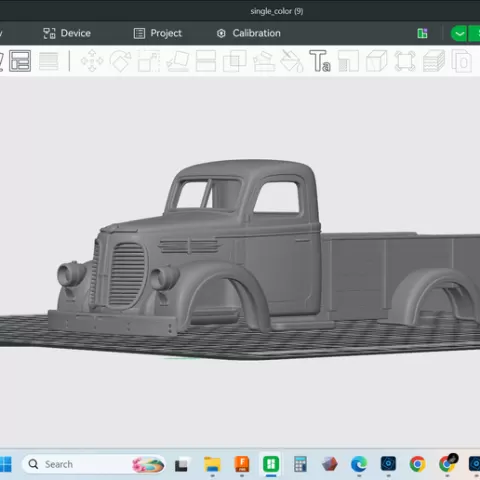Click the corner-filled square tool after Text
This screenshot has width=480, height=480.
(348, 61)
